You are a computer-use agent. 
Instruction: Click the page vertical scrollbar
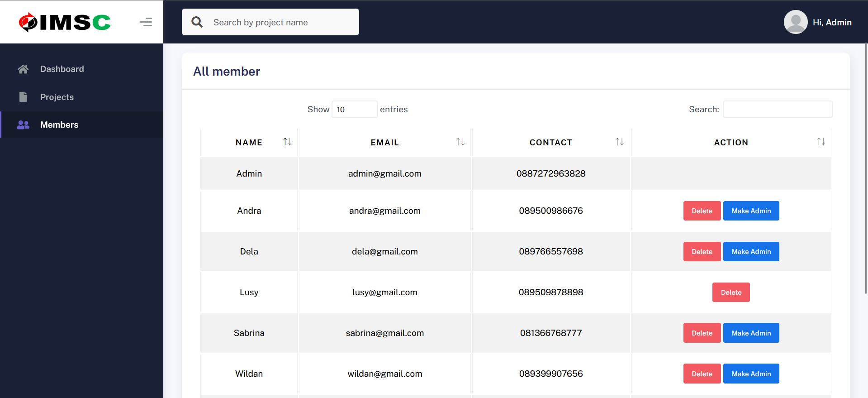[x=866, y=168]
